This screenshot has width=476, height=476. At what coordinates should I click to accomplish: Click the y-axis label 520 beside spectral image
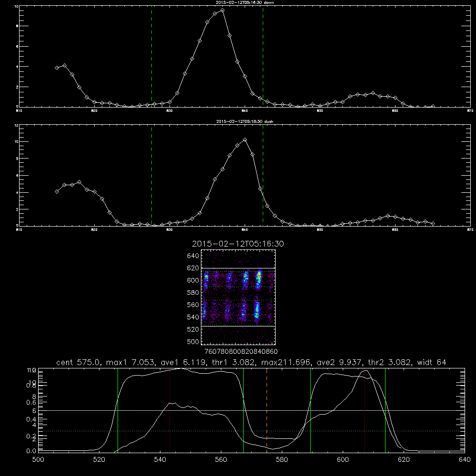pos(193,329)
